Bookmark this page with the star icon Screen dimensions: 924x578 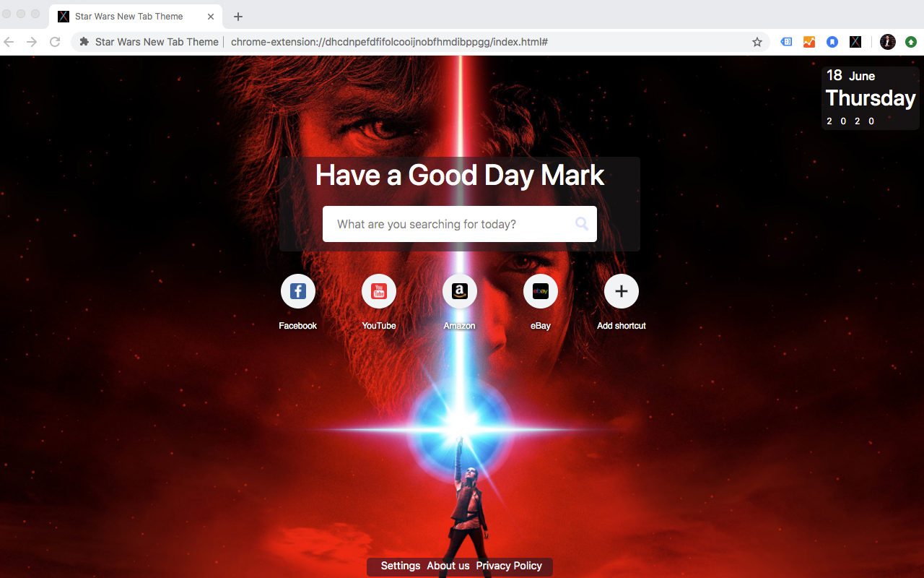point(757,42)
